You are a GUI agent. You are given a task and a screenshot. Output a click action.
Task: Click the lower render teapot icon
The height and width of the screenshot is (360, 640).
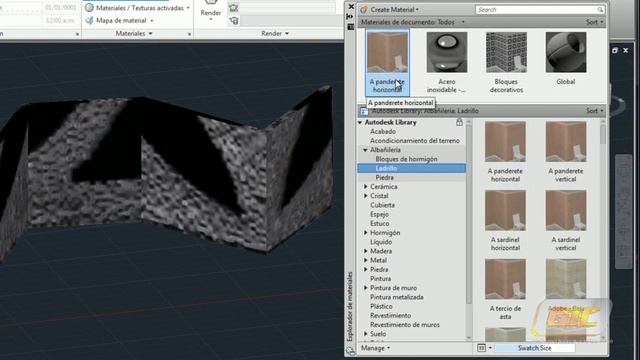tap(233, 20)
